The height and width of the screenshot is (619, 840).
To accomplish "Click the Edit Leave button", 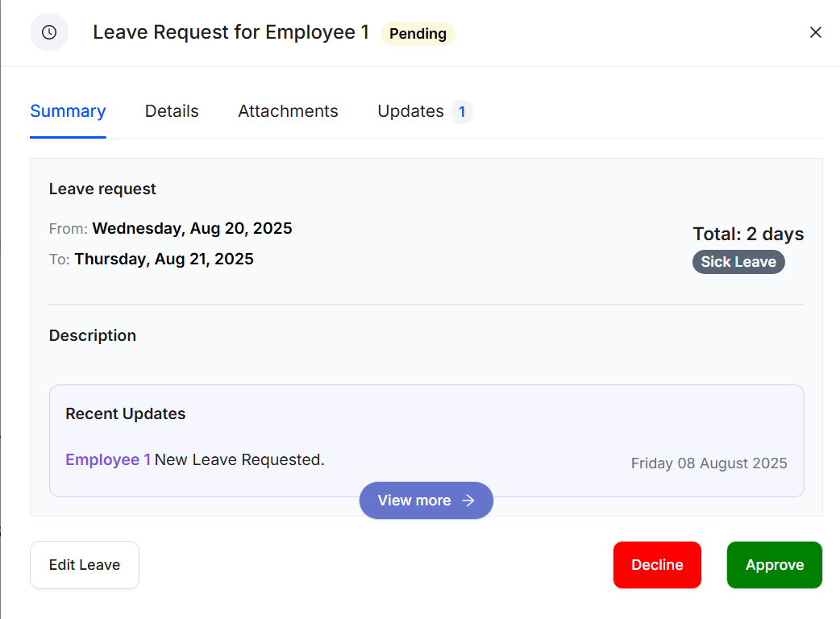I will 85,565.
